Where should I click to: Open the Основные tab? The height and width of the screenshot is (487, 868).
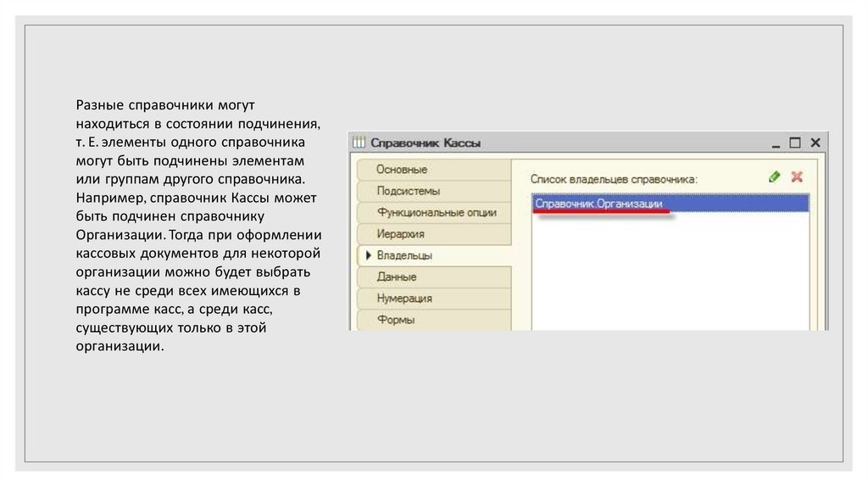[402, 170]
